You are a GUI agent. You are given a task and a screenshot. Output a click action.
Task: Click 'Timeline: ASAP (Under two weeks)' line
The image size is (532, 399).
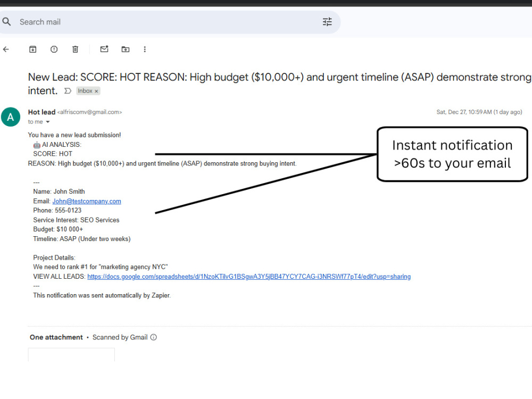point(82,239)
